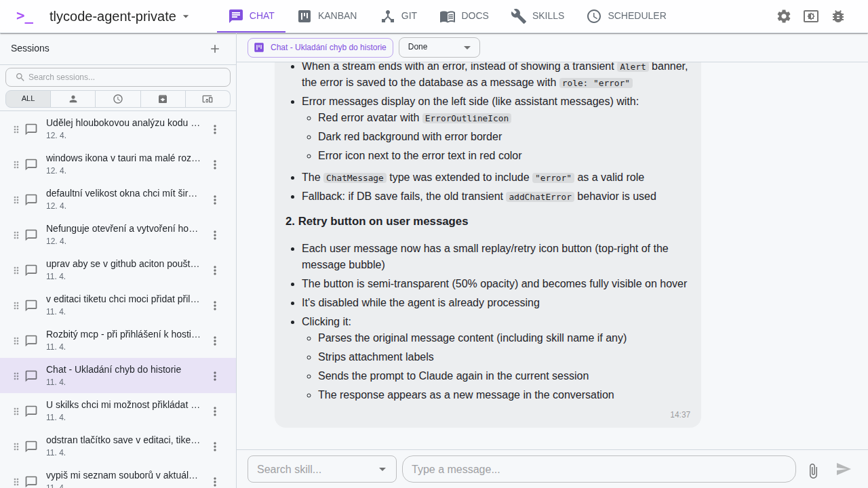Send the message with the arrow icon

coord(844,469)
